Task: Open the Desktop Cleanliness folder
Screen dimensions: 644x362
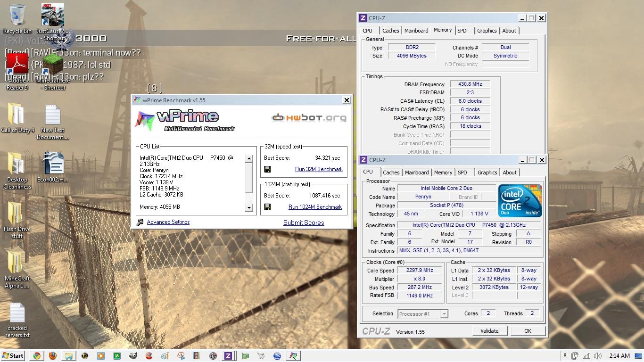Action: coord(17,171)
